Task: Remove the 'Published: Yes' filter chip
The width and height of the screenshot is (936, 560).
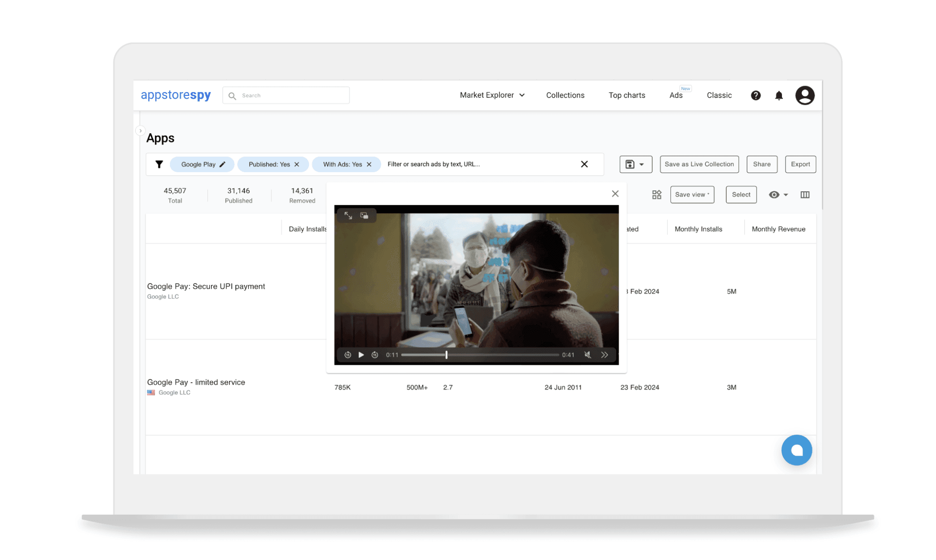Action: point(297,164)
